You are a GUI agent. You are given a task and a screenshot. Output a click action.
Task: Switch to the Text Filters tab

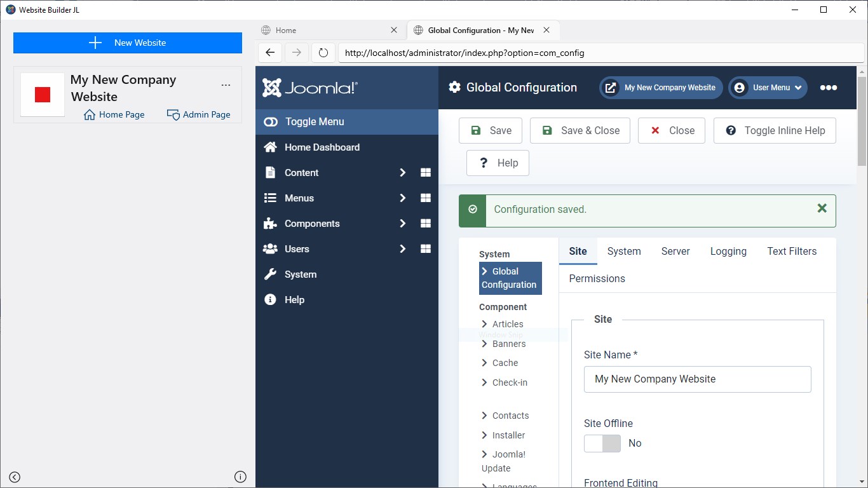(x=792, y=251)
